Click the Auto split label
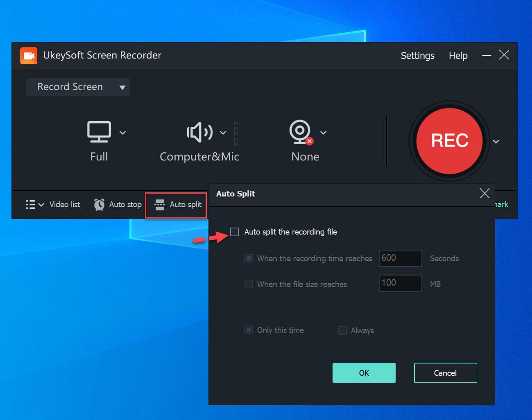 coord(186,204)
